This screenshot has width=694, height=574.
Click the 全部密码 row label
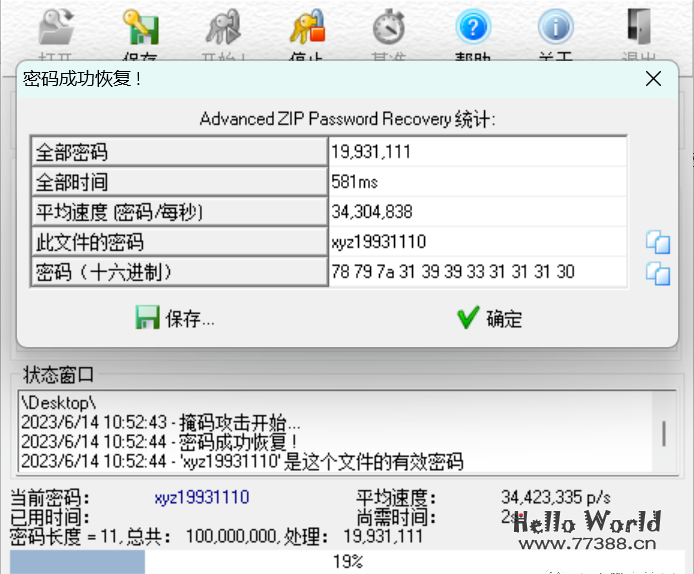coord(179,152)
